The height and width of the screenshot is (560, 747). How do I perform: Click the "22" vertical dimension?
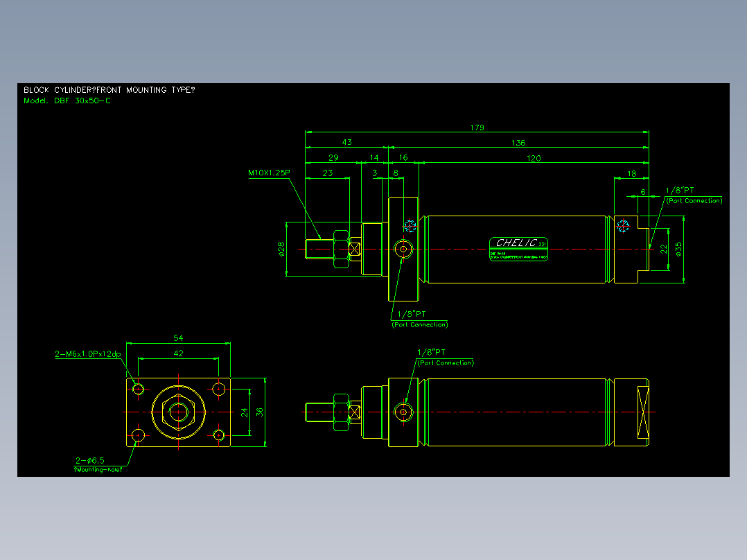point(664,249)
